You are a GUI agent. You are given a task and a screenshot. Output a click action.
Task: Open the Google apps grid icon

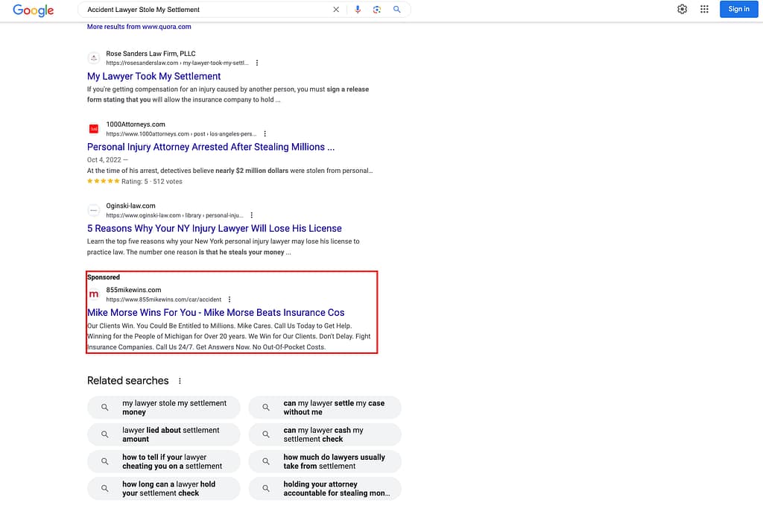pyautogui.click(x=704, y=9)
